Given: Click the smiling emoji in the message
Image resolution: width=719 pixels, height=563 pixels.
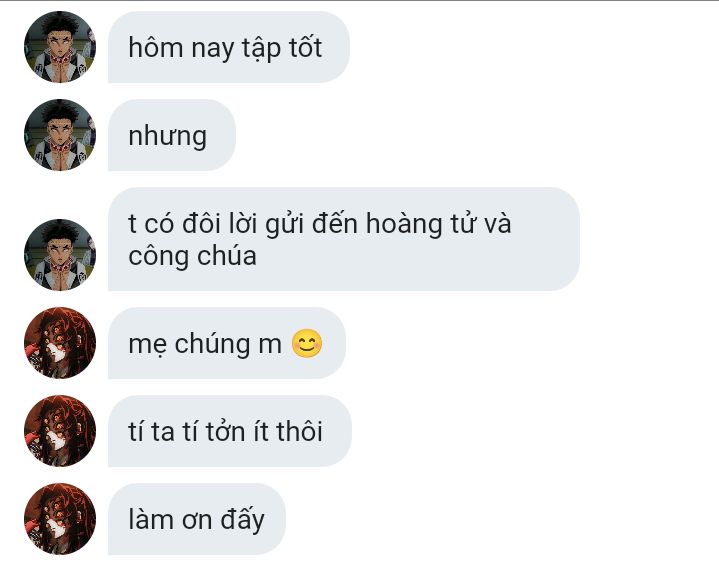Looking at the screenshot, I should click(x=307, y=343).
